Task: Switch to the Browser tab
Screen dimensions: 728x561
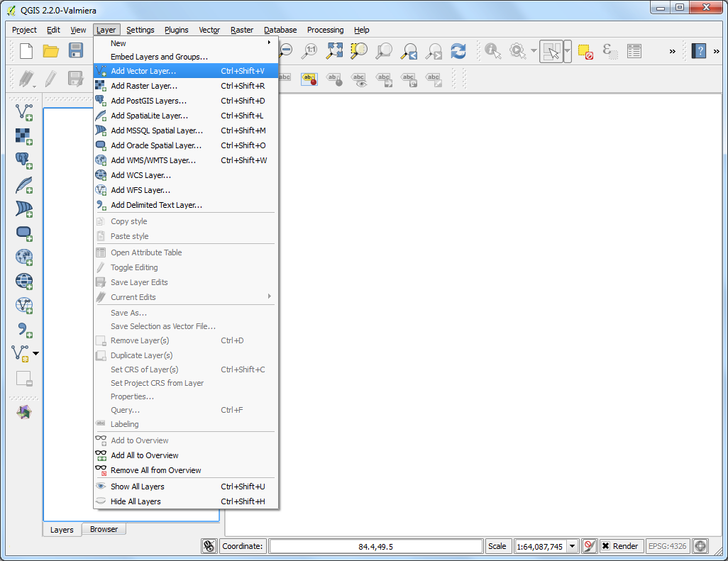Action: [x=104, y=529]
